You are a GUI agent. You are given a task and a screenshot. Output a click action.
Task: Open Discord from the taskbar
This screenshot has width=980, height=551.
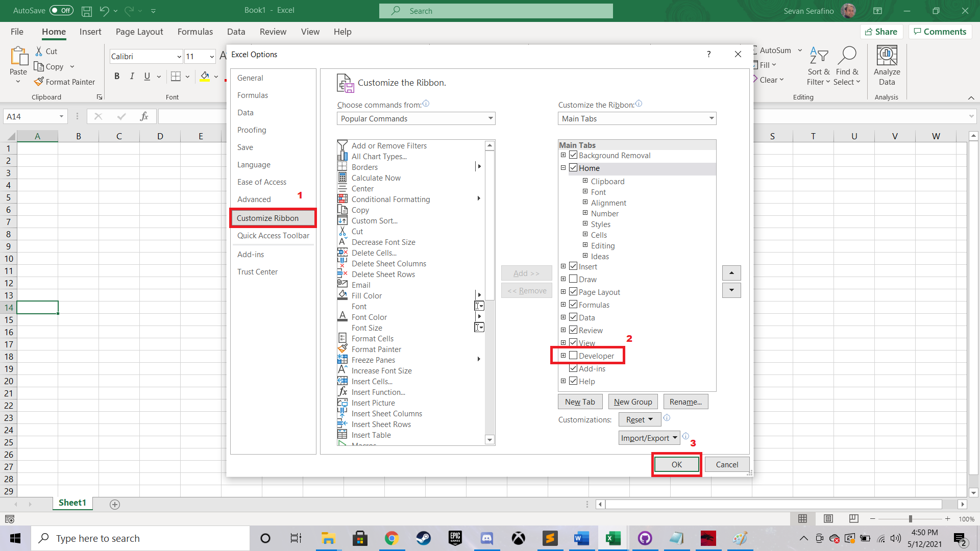486,538
